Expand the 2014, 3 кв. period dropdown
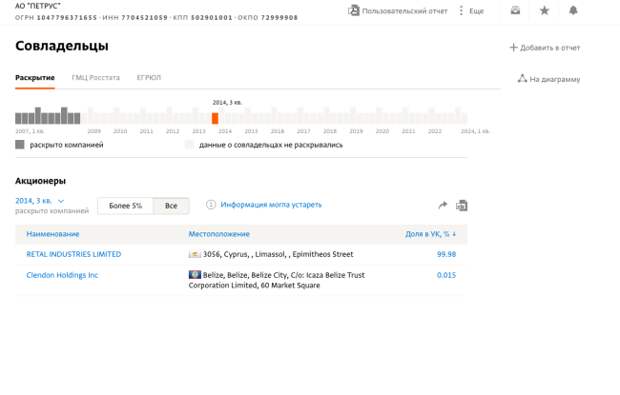Image resolution: width=620 pixels, height=395 pixels. pos(40,201)
